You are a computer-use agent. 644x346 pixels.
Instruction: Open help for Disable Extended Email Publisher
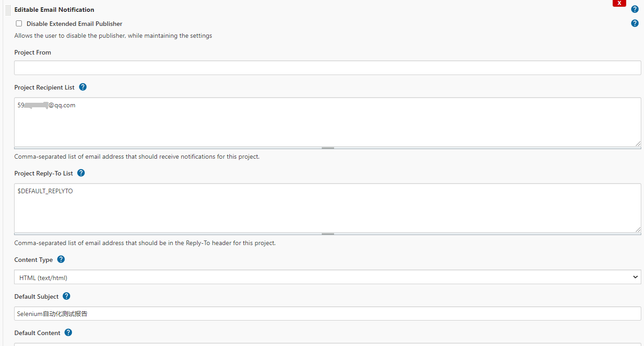(635, 23)
